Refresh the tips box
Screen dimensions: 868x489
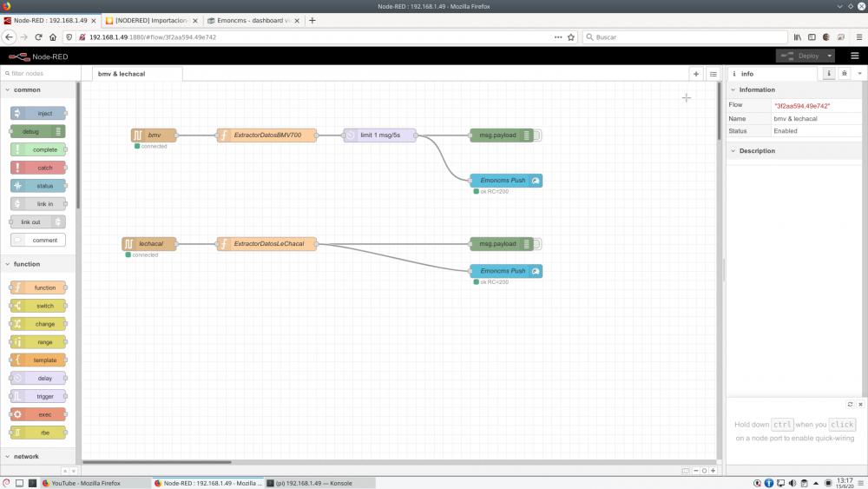click(x=851, y=404)
